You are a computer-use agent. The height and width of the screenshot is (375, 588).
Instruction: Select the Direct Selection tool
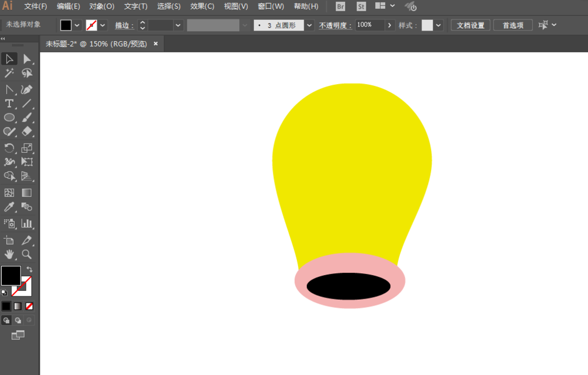[27, 59]
